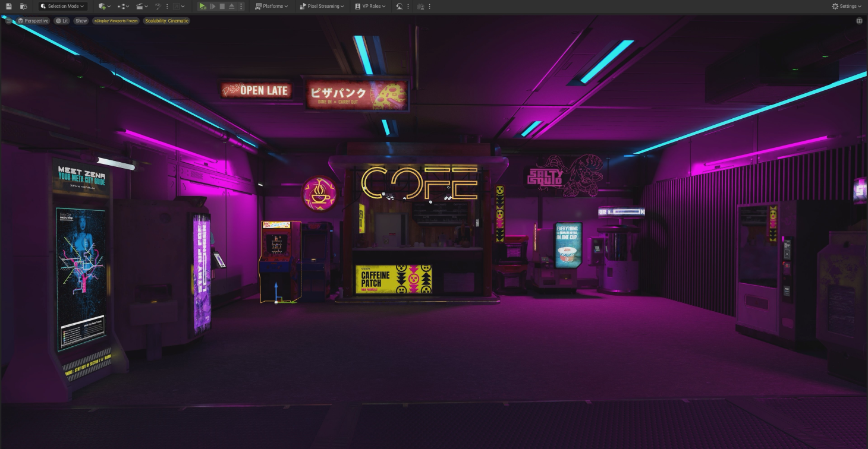The width and height of the screenshot is (868, 449).
Task: Expand the Pixel Streaming menu
Action: pos(321,6)
